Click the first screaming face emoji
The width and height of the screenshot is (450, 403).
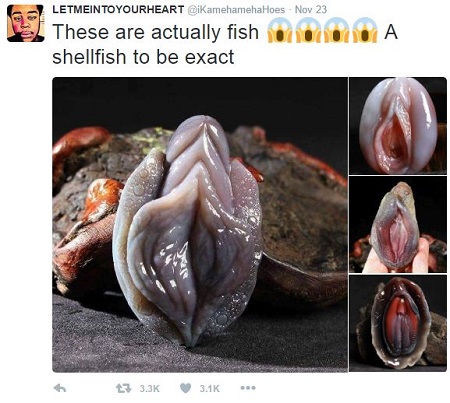coord(280,31)
